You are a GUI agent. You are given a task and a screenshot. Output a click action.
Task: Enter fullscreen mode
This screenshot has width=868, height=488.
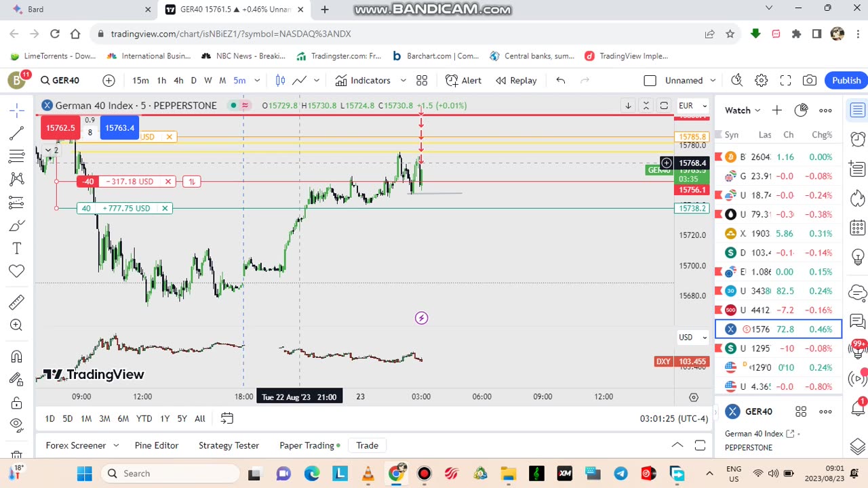785,80
